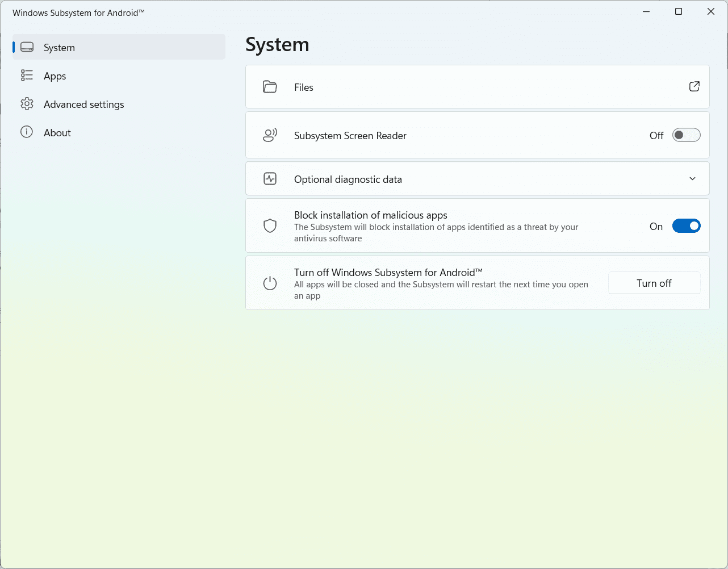Viewport: 728px width, 569px height.
Task: Click the shield icon for blocking malicious apps
Action: (270, 226)
